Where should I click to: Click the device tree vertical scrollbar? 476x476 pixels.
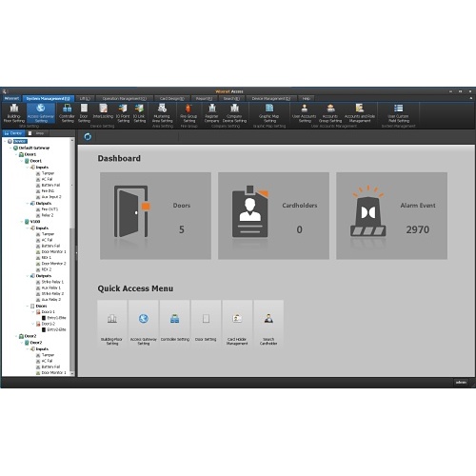click(72, 256)
